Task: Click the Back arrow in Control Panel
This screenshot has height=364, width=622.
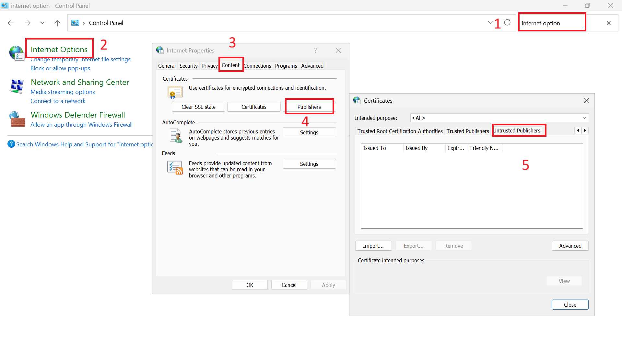Action: (x=11, y=23)
